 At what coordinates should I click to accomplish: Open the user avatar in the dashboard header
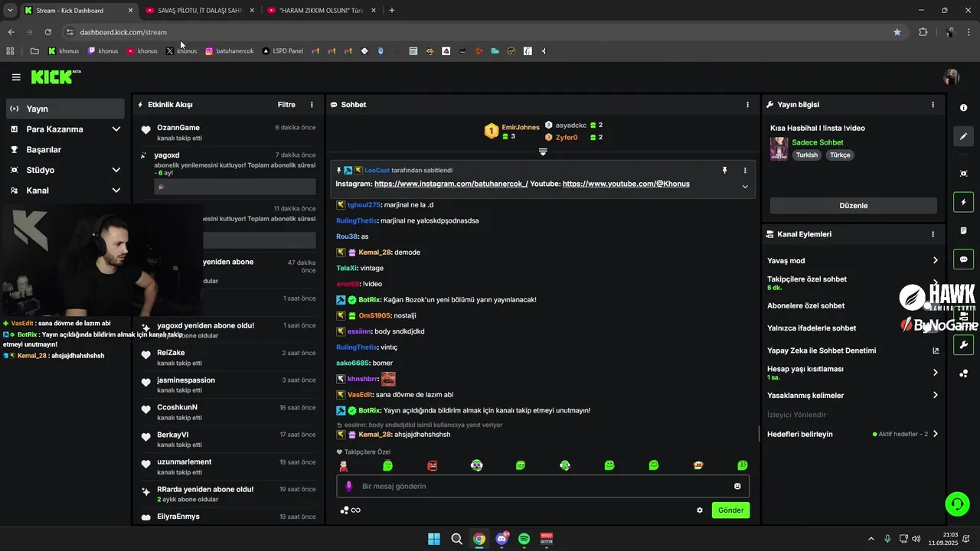coord(952,77)
